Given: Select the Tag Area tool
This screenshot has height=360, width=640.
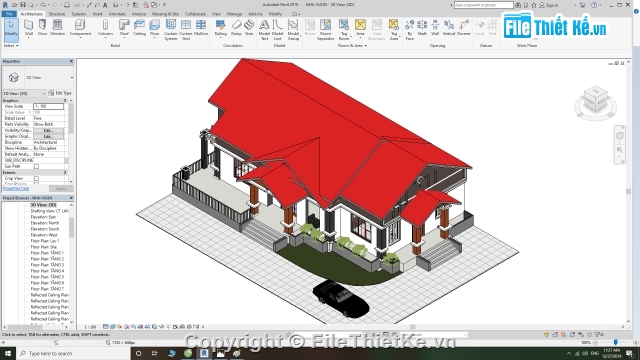Looking at the screenshot, I should [393, 29].
